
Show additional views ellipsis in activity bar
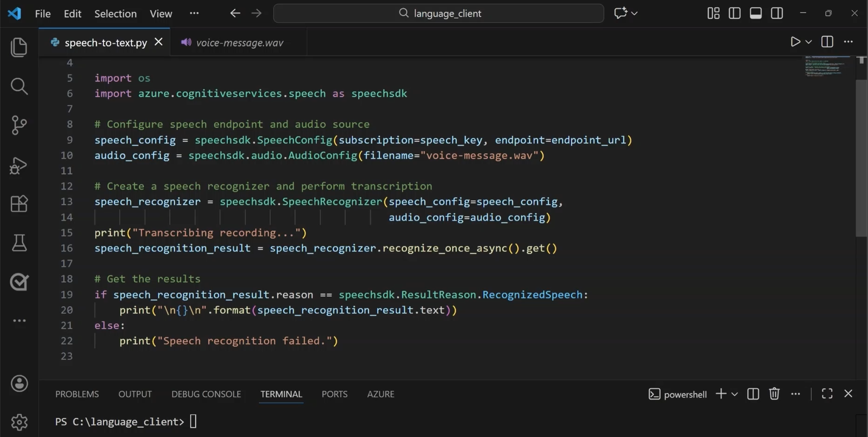pyautogui.click(x=19, y=321)
